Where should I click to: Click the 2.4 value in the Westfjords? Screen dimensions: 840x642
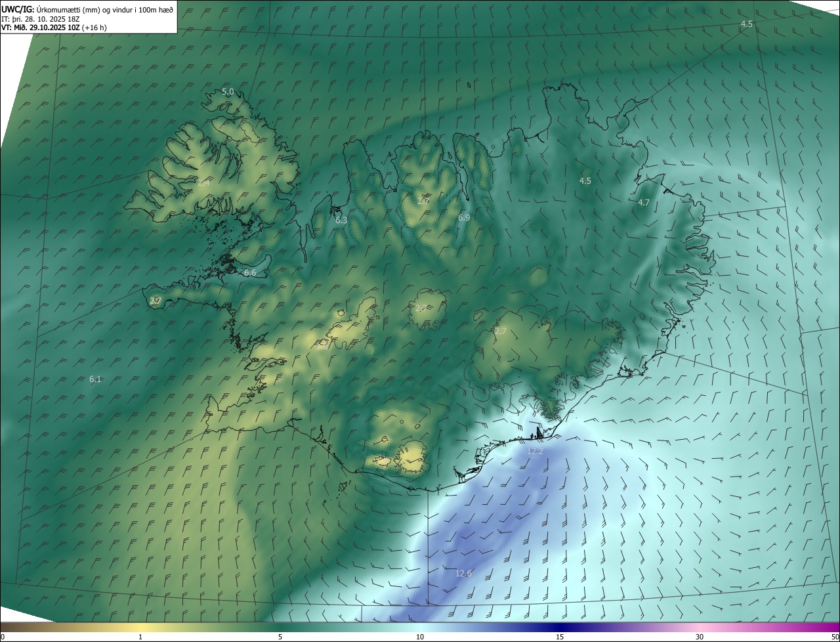point(203,183)
